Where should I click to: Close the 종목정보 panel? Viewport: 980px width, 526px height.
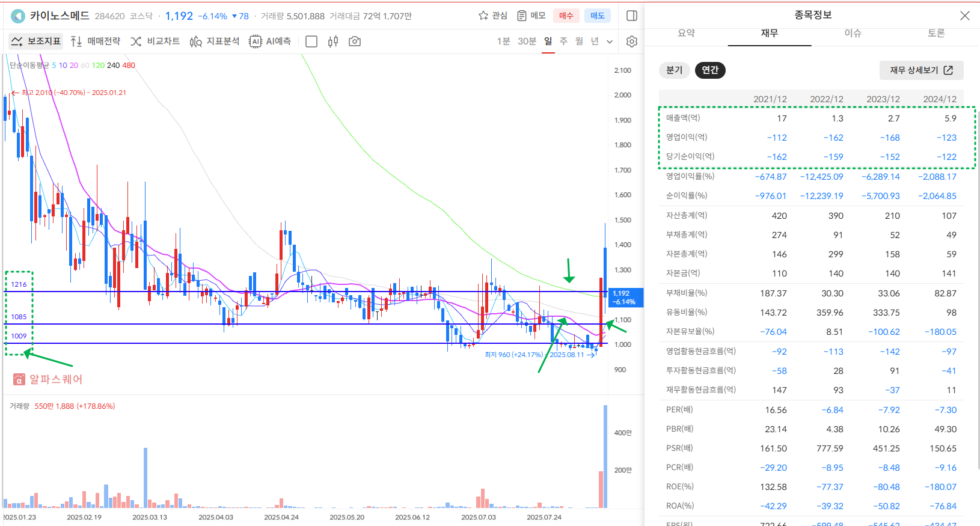965,16
